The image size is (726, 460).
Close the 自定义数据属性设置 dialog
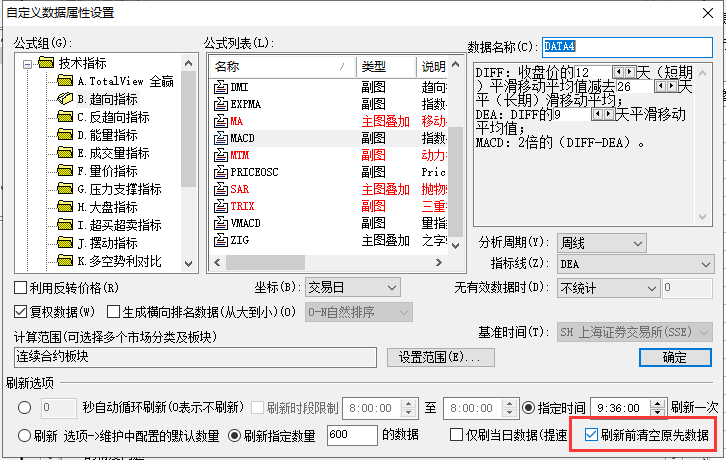[707, 13]
